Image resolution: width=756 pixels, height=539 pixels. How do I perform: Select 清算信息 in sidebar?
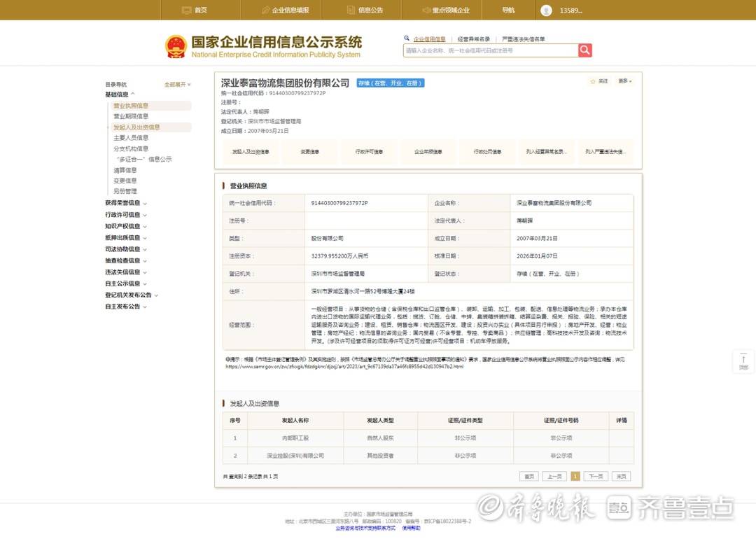tap(125, 170)
